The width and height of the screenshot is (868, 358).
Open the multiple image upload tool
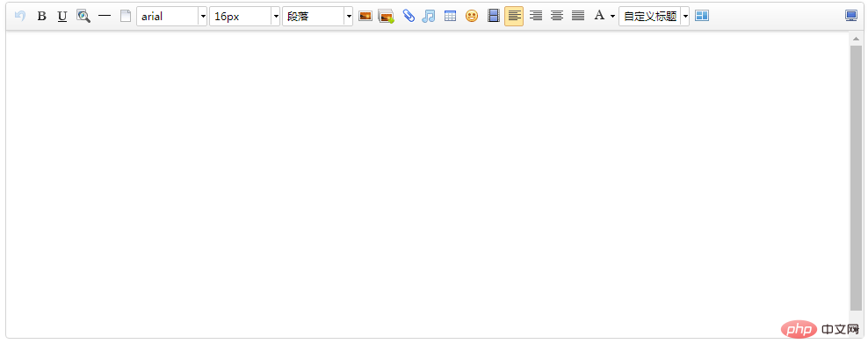(x=386, y=16)
